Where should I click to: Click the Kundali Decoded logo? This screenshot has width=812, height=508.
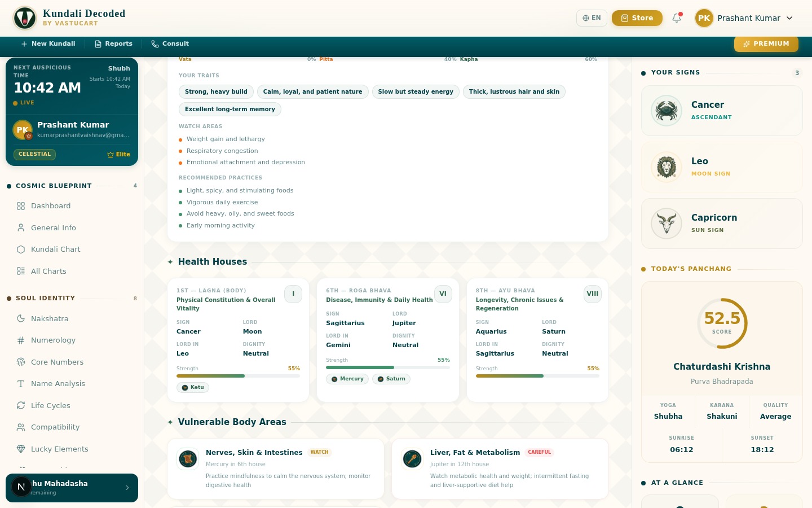[25, 18]
